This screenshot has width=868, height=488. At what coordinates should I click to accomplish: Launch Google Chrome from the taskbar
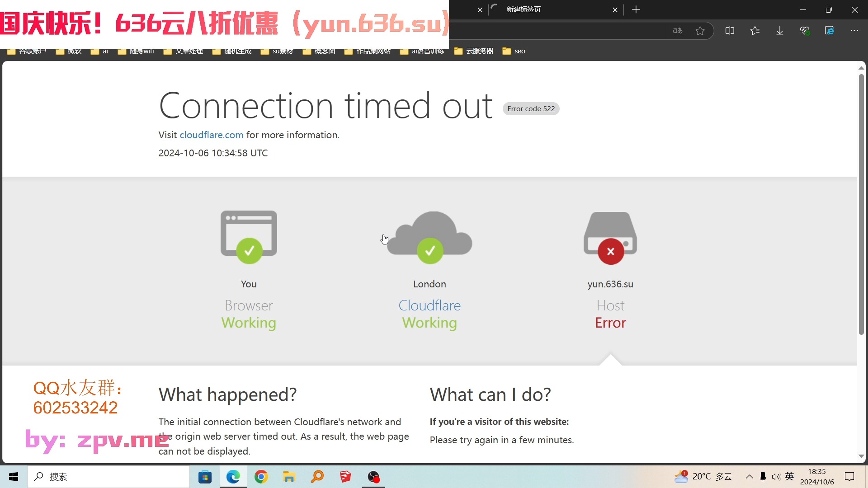click(261, 477)
